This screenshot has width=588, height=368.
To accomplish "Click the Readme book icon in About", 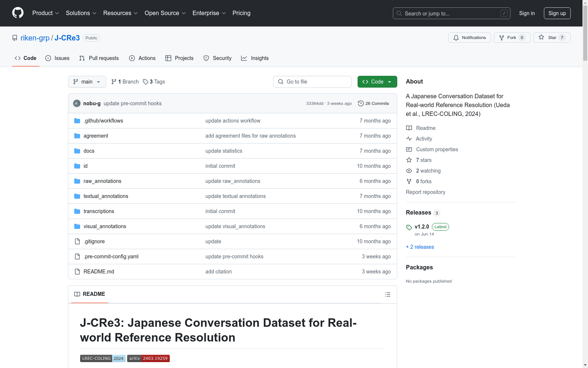I will point(409,128).
